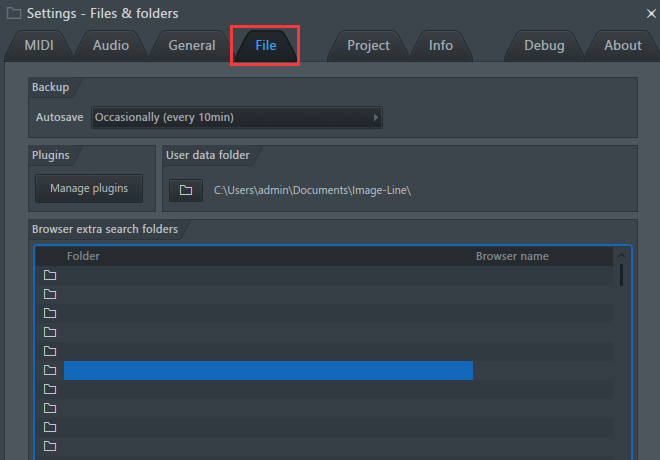660x460 pixels.
Task: Click the Browser name column header
Action: 512,256
